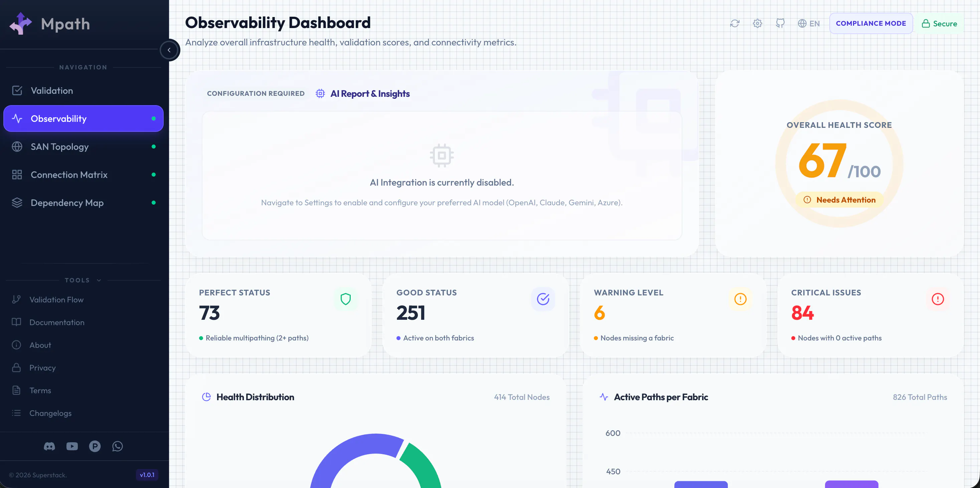Collapse the Tools section chevron
This screenshot has width=980, height=488.
coord(99,280)
